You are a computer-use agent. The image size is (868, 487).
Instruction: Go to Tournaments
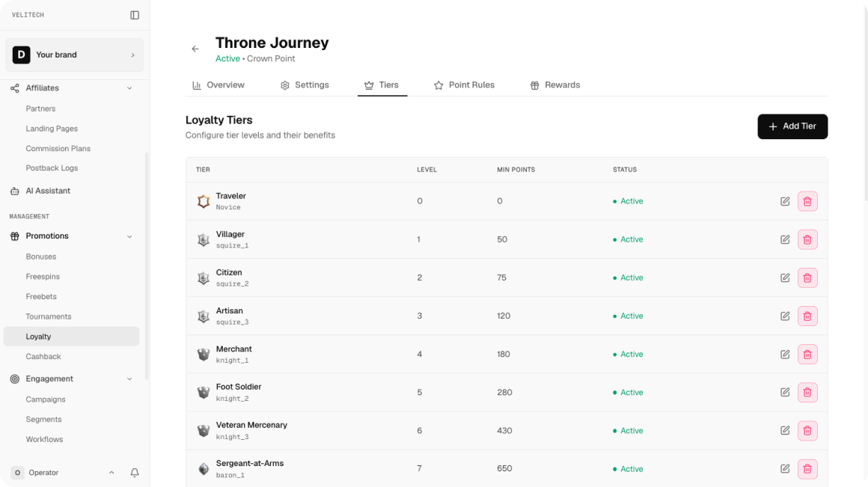(x=49, y=316)
